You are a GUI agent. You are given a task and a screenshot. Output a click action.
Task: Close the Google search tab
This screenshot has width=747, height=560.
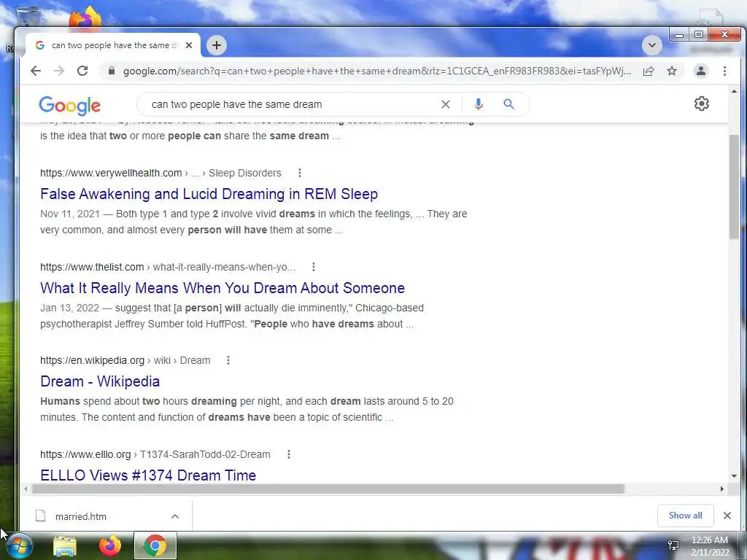tap(189, 45)
